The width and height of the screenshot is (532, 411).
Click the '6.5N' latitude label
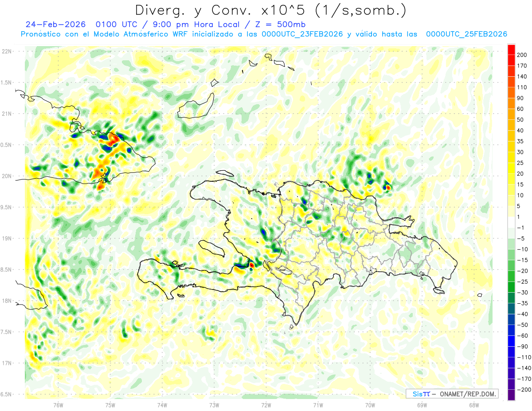click(6, 394)
